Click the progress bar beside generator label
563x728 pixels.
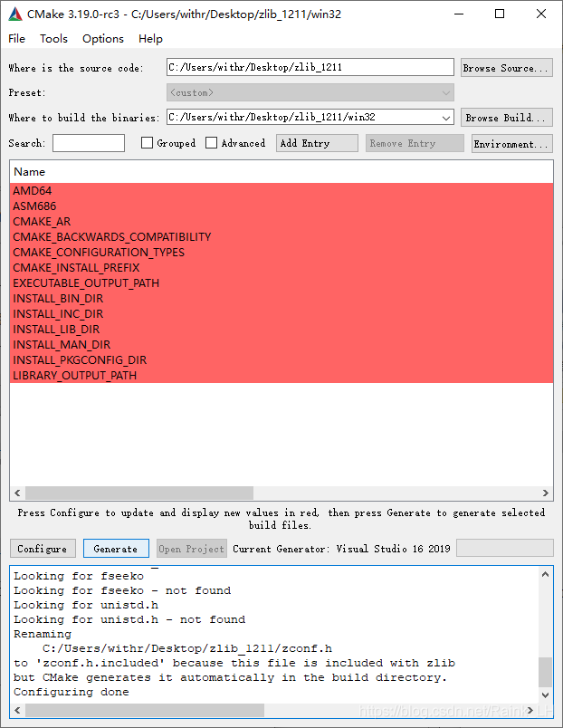tap(505, 548)
